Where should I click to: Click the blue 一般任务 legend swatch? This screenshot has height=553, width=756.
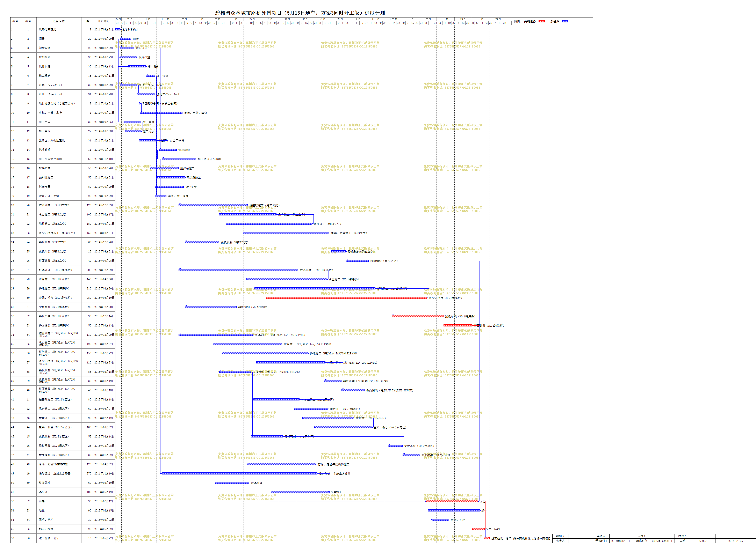(x=565, y=21)
